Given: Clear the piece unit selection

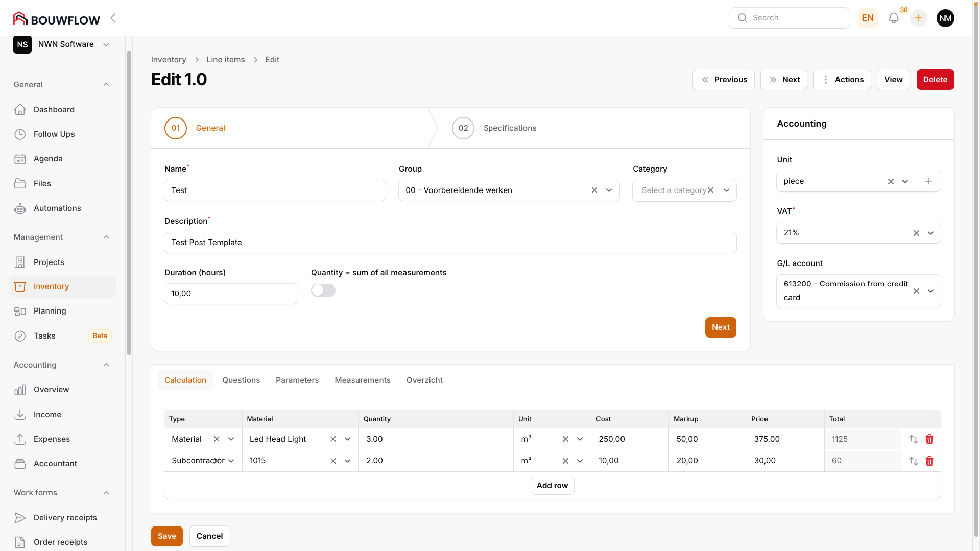Looking at the screenshot, I should pos(891,181).
